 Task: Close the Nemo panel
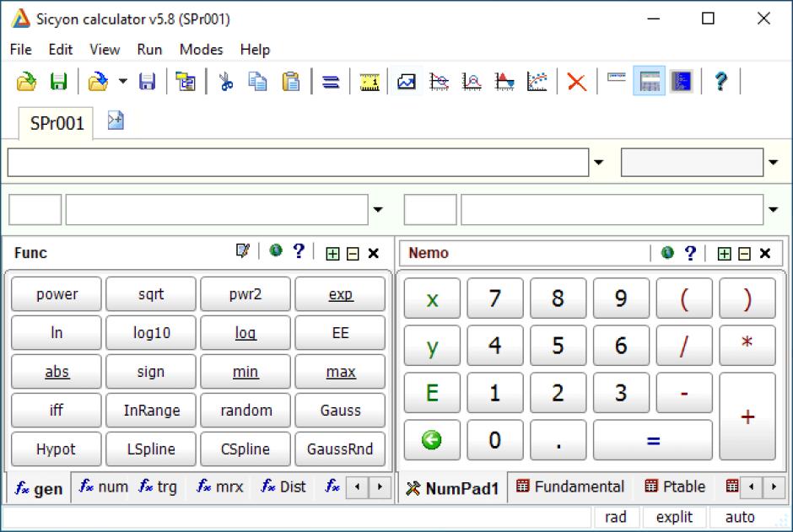click(x=765, y=253)
